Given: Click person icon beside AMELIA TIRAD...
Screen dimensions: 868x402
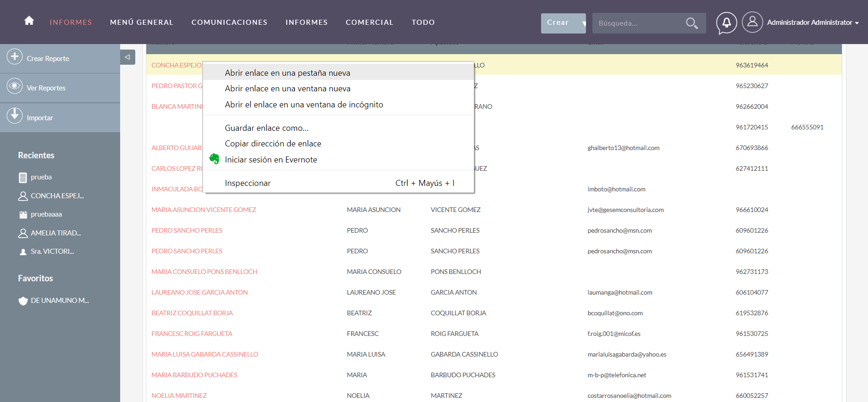Looking at the screenshot, I should pos(23,234).
